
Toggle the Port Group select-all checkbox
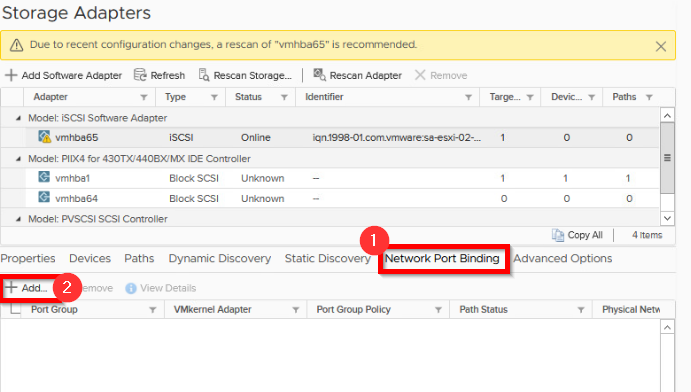click(x=15, y=309)
